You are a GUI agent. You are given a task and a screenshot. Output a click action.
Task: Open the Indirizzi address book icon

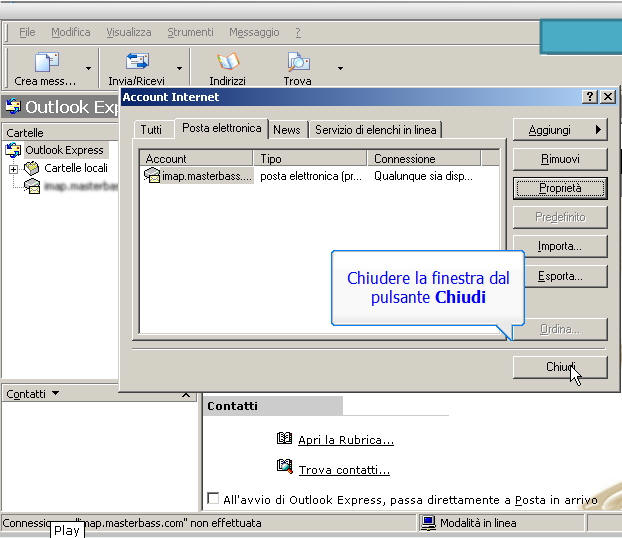tap(228, 61)
